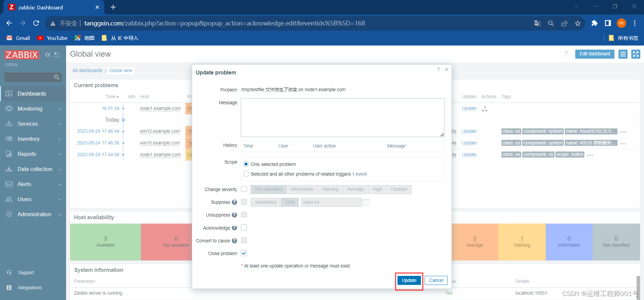The image size is (644, 300).
Task: Open host win10.example.com at 17:46:44
Action: (160, 131)
